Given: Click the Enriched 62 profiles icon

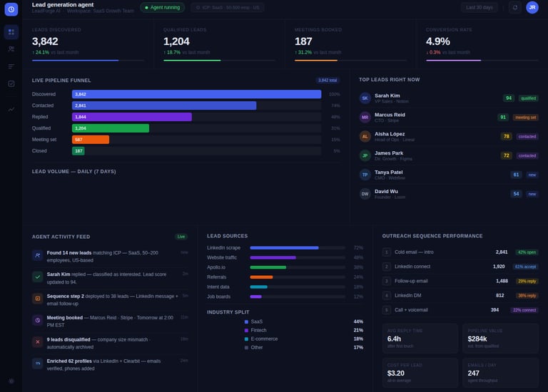Looking at the screenshot, I should pos(37,363).
